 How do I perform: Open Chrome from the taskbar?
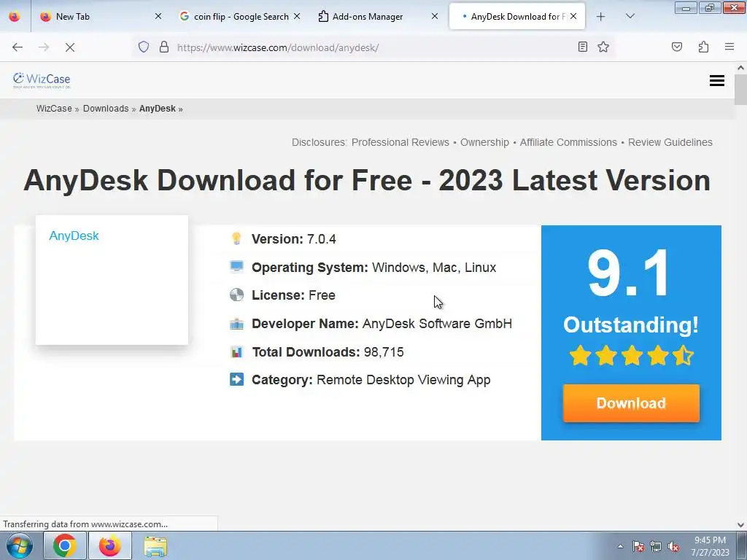[x=65, y=545]
